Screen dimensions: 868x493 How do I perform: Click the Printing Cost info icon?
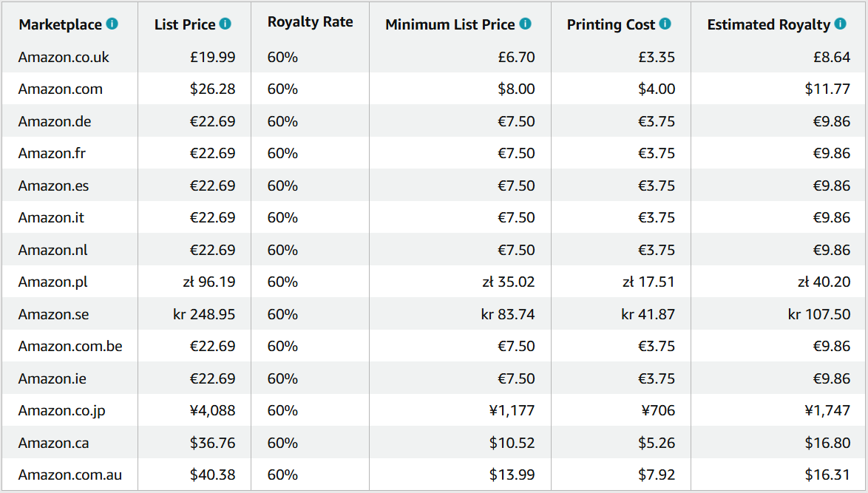[665, 24]
